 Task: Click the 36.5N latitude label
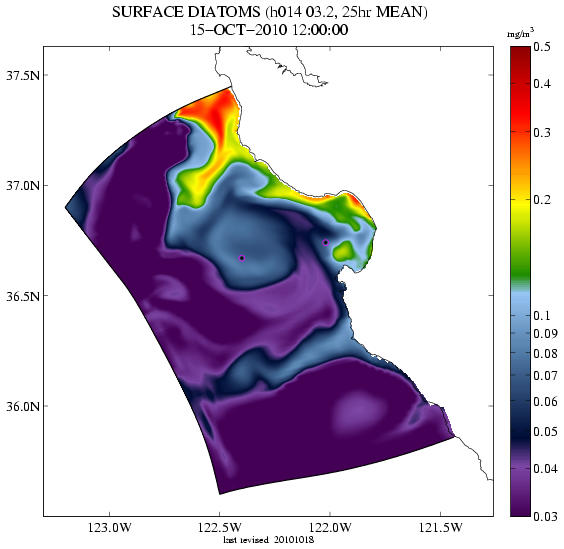click(x=23, y=296)
